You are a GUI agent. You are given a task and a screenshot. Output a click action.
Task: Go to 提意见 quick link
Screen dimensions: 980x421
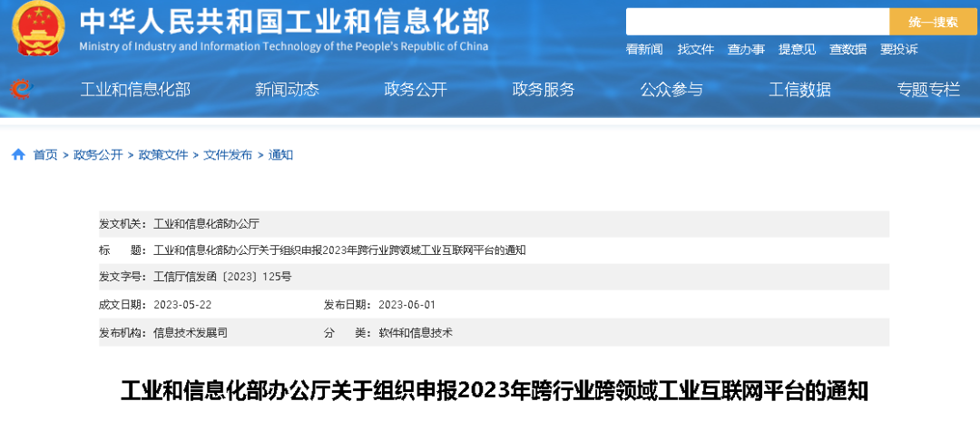point(797,50)
